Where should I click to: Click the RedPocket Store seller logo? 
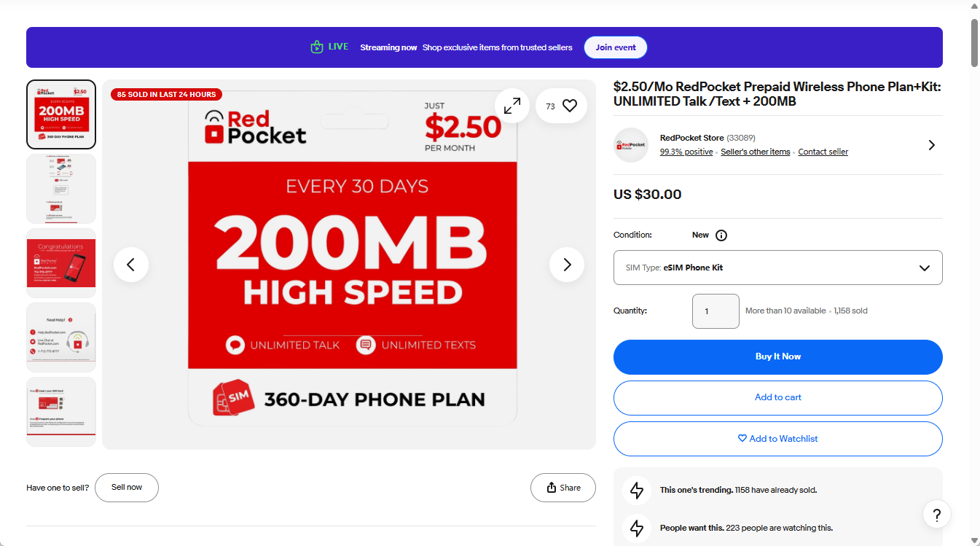coord(631,145)
